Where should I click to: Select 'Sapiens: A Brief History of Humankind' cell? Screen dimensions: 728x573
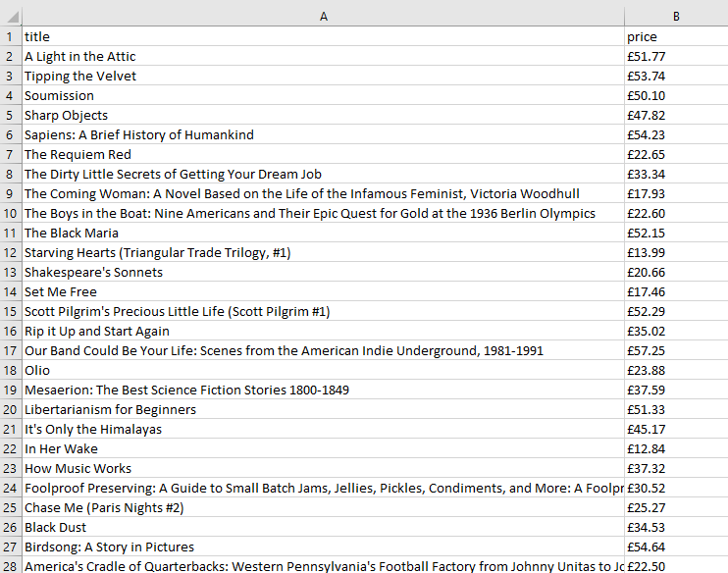coord(323,134)
